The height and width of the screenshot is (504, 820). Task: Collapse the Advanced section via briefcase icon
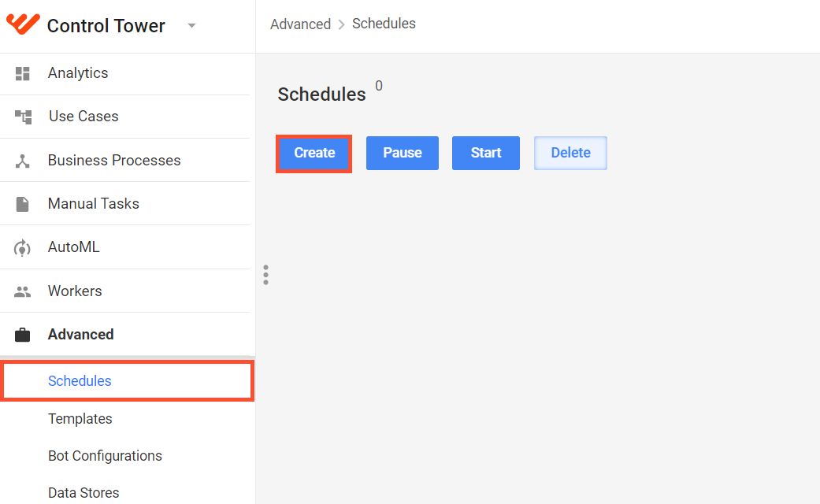23,335
